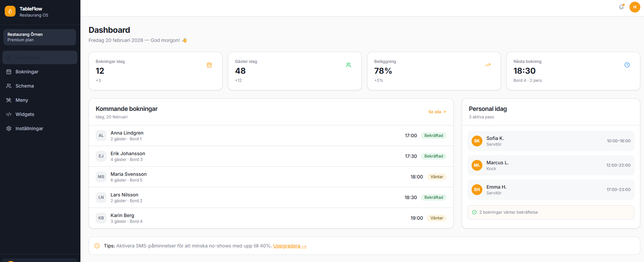Viewport: 644px width, 262px height.
Task: Click the check icon in pending confirmations notice
Action: tap(474, 212)
